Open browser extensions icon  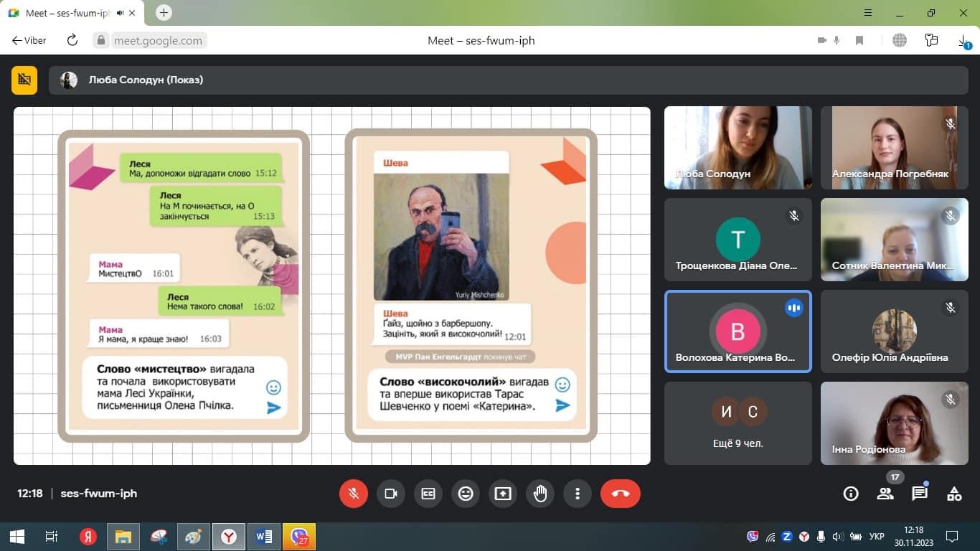point(931,40)
